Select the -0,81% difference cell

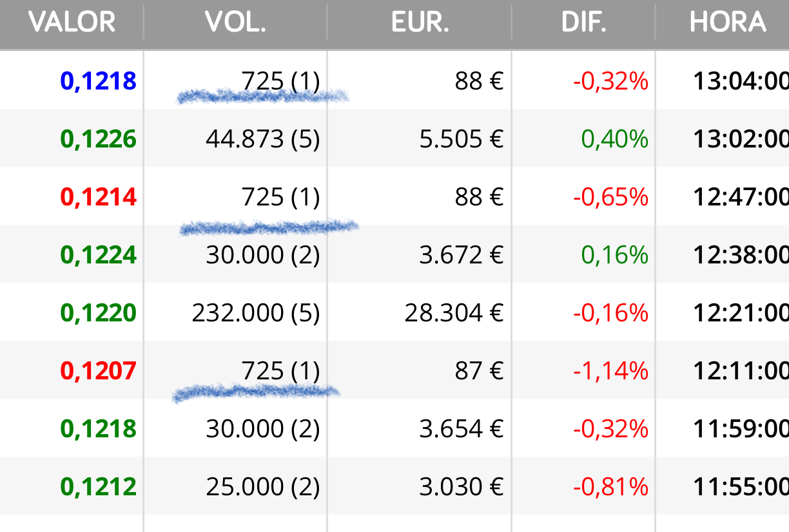pos(610,487)
